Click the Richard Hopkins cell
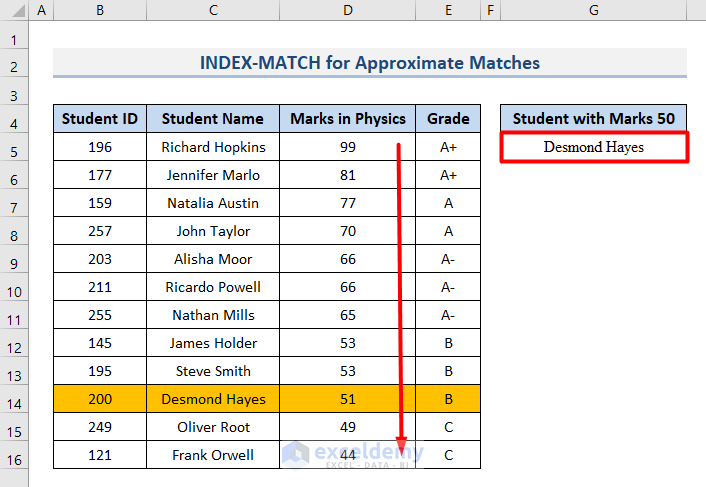Viewport: 706px width, 487px height. click(213, 147)
